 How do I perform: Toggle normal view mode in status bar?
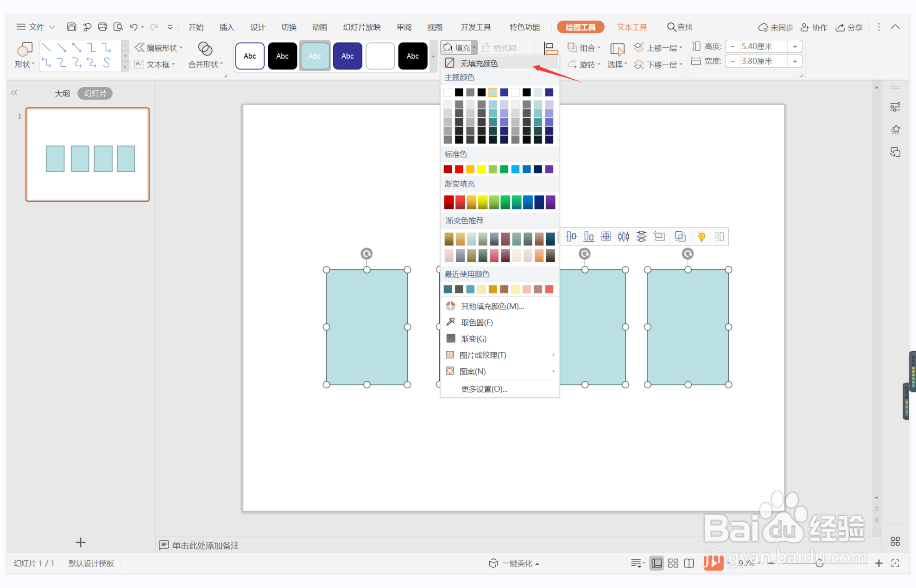[x=657, y=563]
